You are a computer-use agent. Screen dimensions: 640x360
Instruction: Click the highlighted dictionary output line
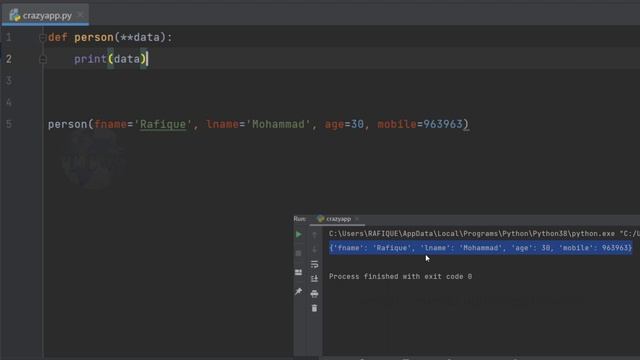click(x=481, y=248)
